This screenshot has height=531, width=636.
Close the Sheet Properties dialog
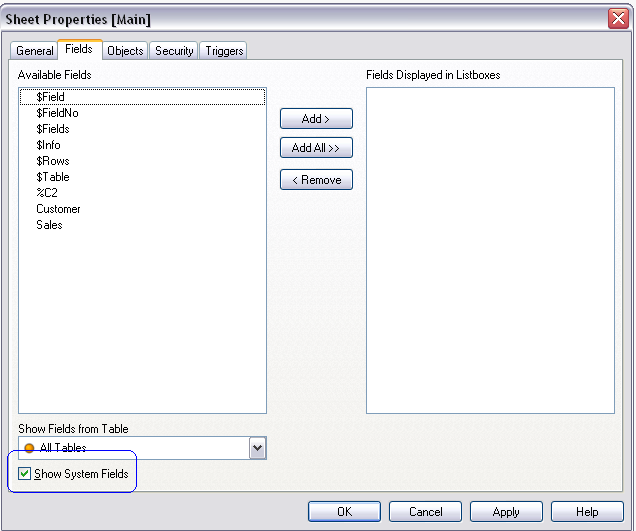coord(618,18)
